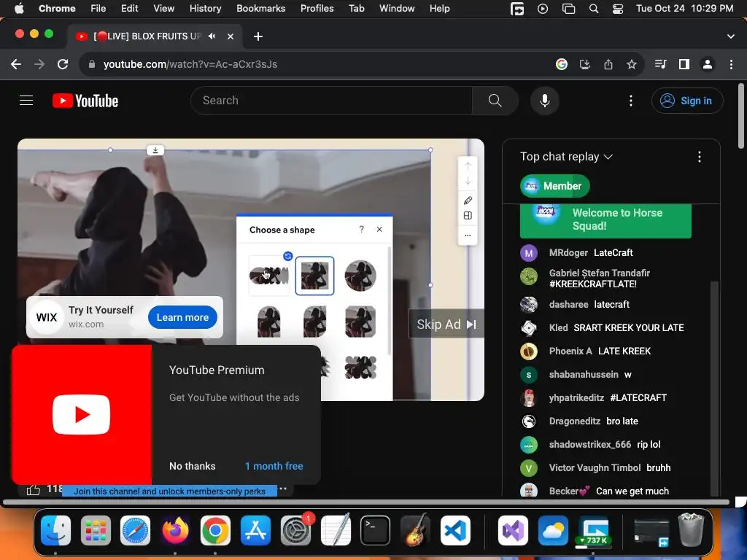
Task: Open a new Chrome tab
Action: coord(258,36)
